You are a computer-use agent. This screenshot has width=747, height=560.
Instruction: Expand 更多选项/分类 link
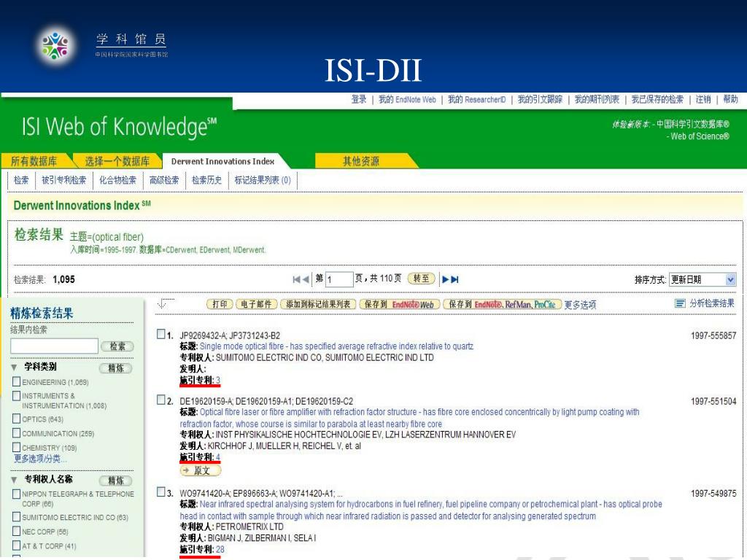41,459
